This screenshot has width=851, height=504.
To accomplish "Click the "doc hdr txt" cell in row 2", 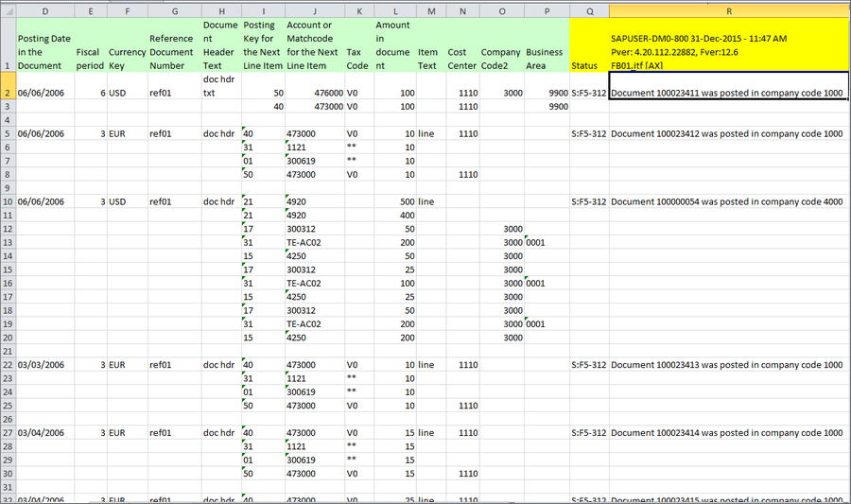I will click(220, 87).
